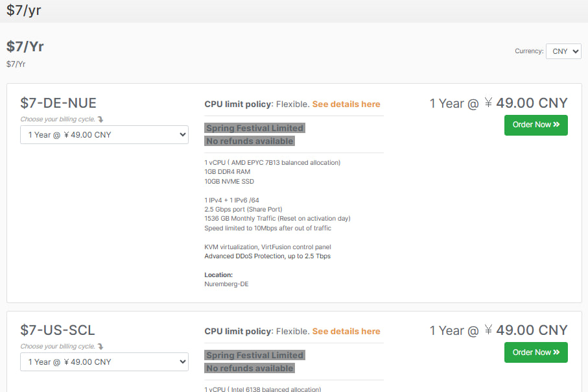Click arrow icon beside $7-US-SCL billing cycle hint
This screenshot has width=588, height=392.
[100, 347]
